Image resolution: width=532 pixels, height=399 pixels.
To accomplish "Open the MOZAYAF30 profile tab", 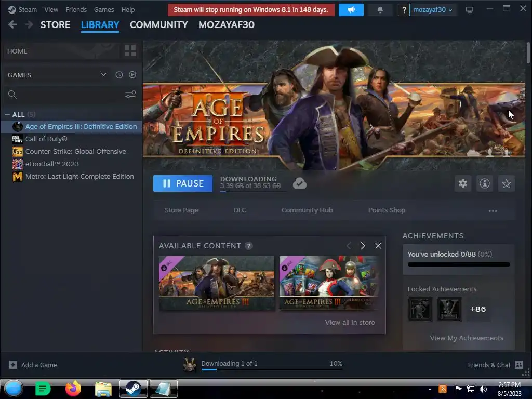I will click(x=227, y=25).
